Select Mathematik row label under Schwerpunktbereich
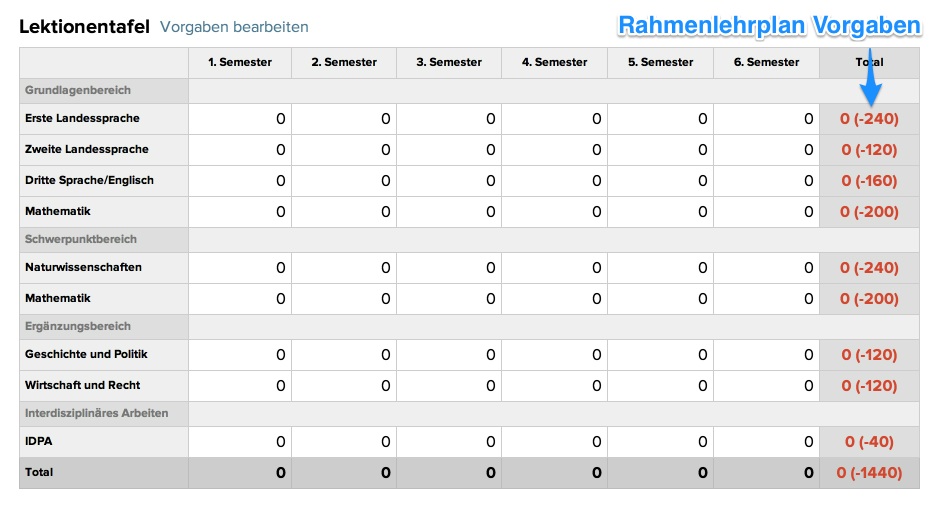 coord(57,298)
